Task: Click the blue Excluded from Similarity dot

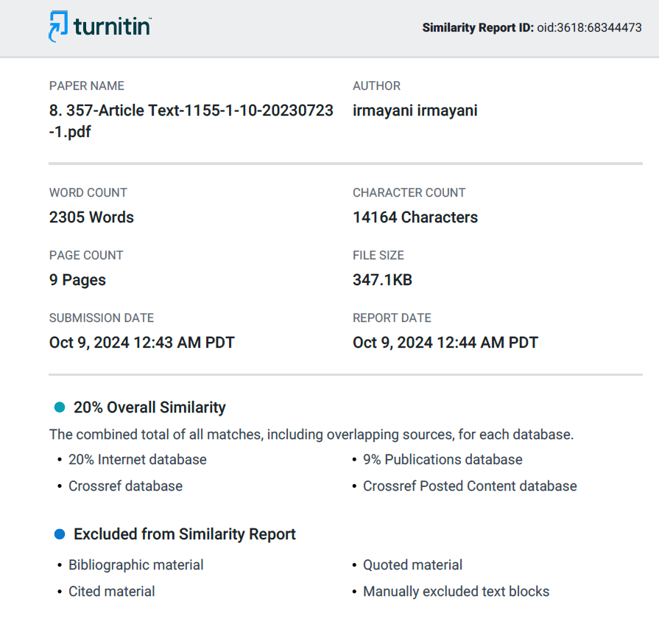Action: tap(60, 534)
